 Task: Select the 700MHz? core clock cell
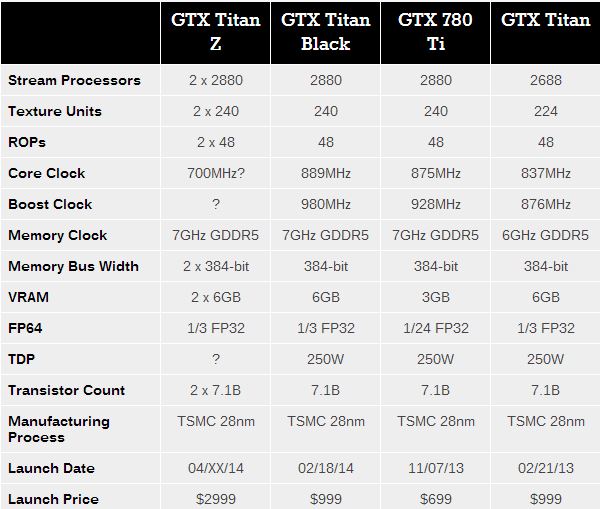[x=216, y=173]
